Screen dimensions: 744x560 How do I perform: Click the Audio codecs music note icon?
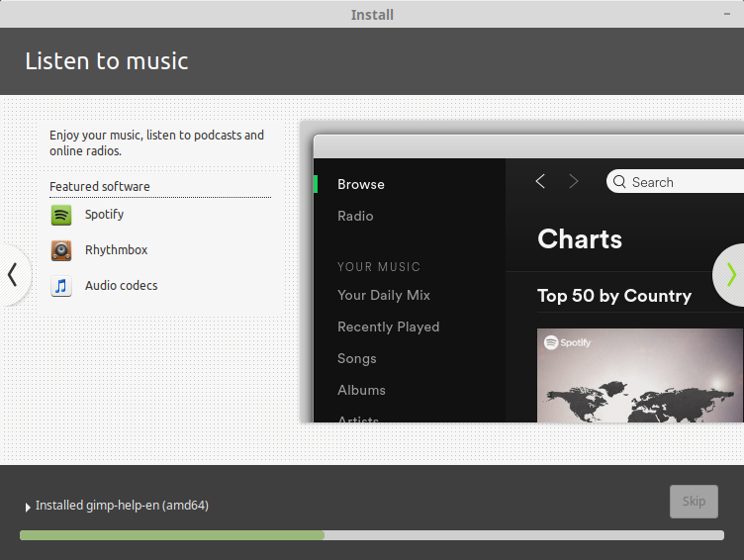[61, 286]
